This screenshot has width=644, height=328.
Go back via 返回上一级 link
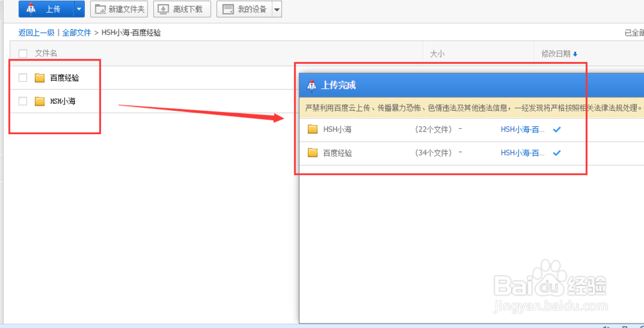(x=36, y=33)
